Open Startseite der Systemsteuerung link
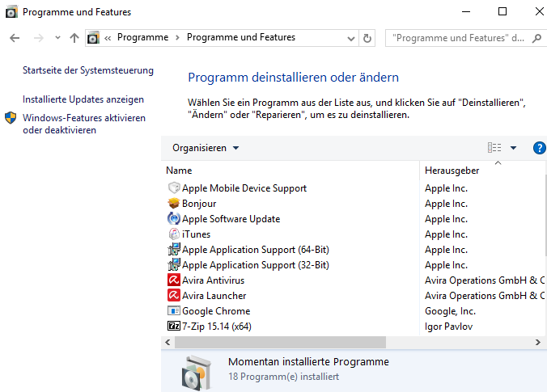The image size is (547, 392). tap(88, 70)
